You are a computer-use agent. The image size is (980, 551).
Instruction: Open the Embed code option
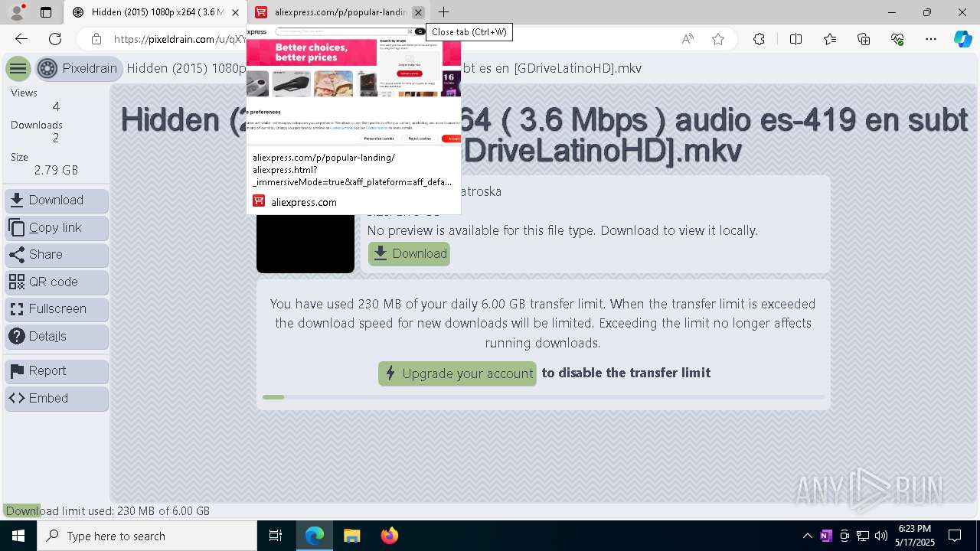tap(57, 398)
